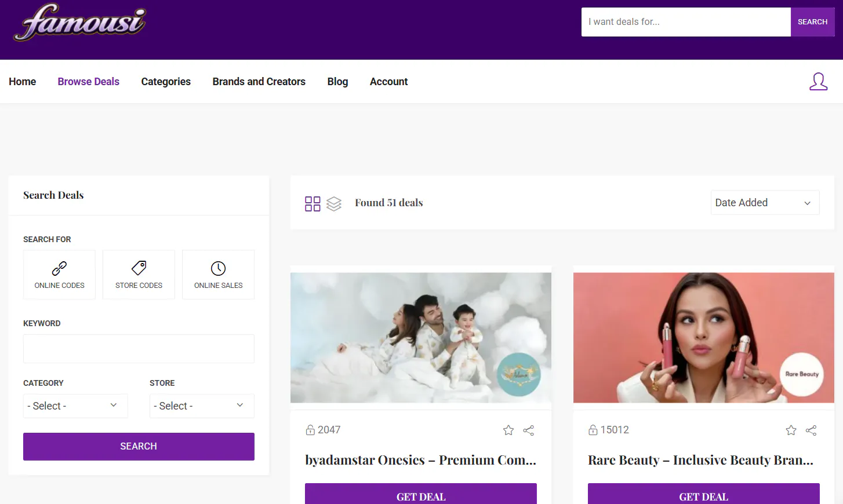Open the Rare Beauty photo thumbnail

[704, 338]
